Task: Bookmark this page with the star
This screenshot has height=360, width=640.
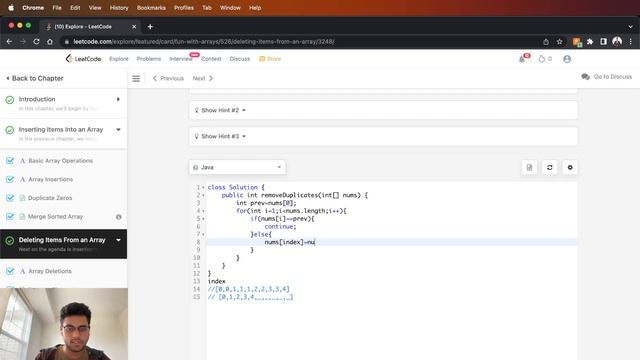Action: pos(560,42)
